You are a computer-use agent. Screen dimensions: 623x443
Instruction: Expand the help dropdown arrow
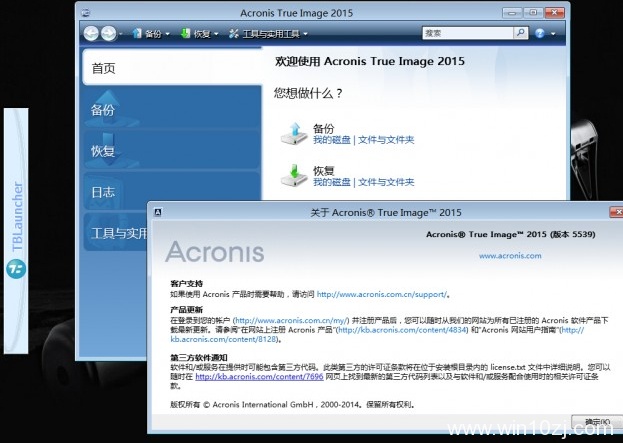[553, 34]
